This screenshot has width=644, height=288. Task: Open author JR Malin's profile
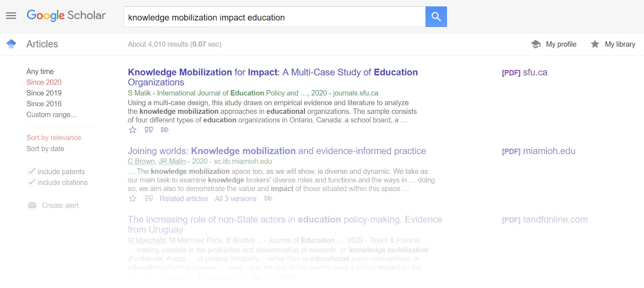172,161
